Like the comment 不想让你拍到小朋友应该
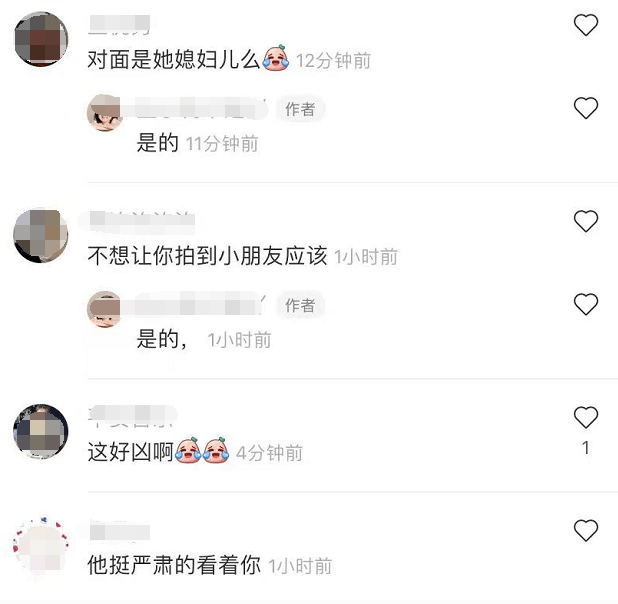 click(x=586, y=221)
